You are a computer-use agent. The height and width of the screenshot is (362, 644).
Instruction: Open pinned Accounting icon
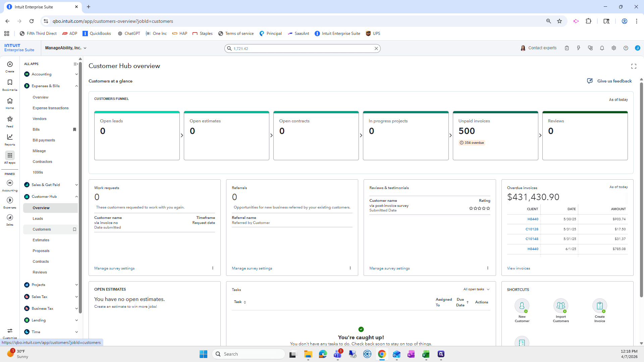10,183
